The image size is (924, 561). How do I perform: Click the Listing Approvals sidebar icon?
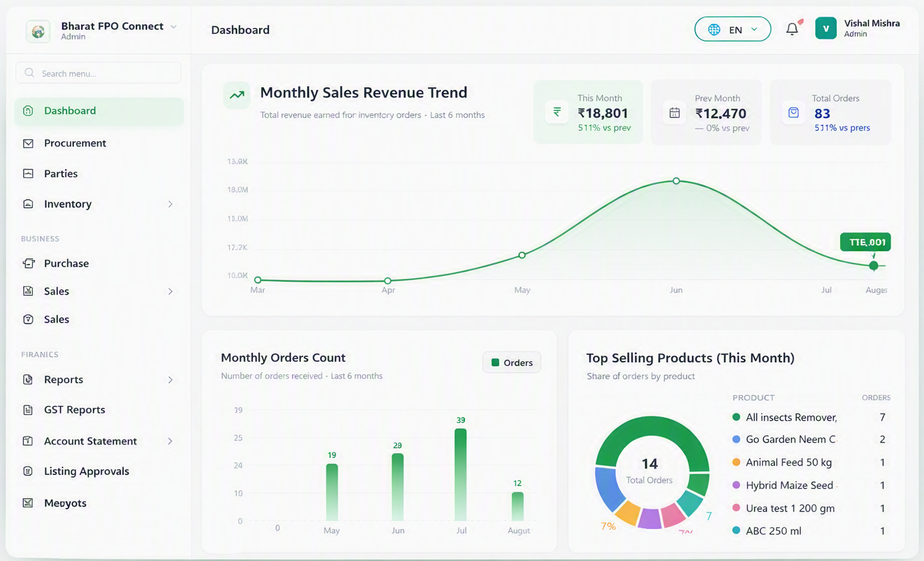28,471
